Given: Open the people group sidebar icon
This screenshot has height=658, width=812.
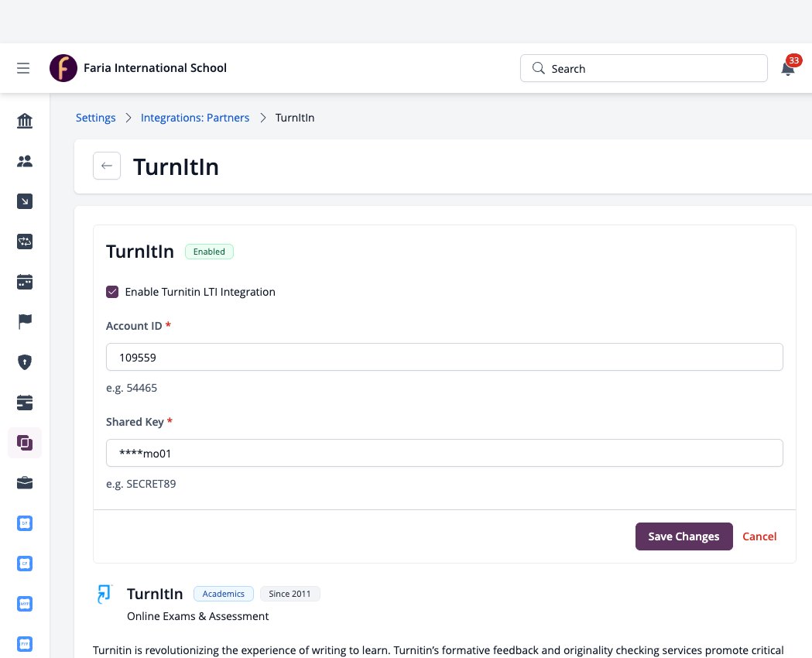Looking at the screenshot, I should [x=25, y=161].
